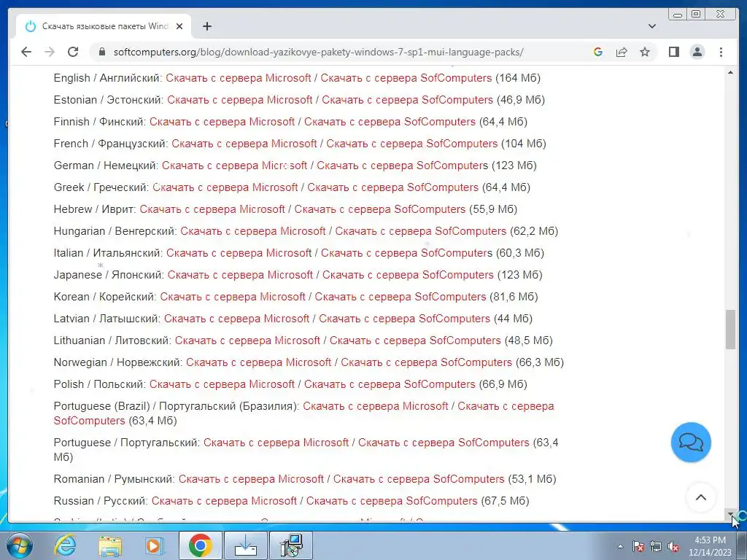Download Romanian pack from Microsoft server

click(x=251, y=479)
